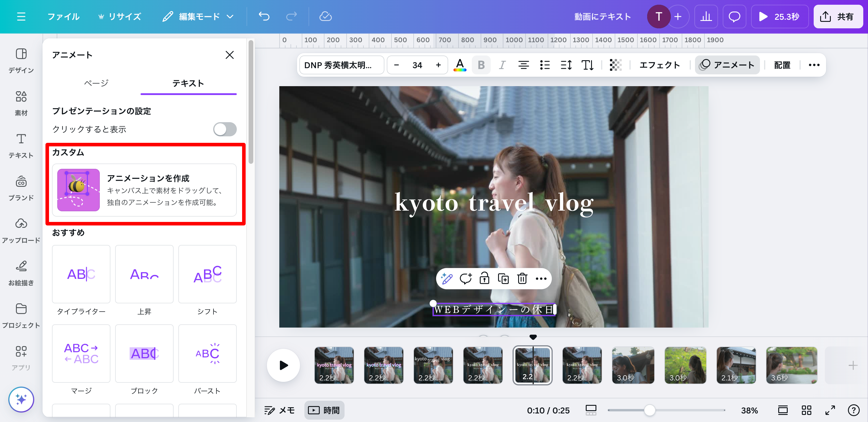The width and height of the screenshot is (868, 422).
Task: Toggle vertical text direction
Action: [588, 65]
